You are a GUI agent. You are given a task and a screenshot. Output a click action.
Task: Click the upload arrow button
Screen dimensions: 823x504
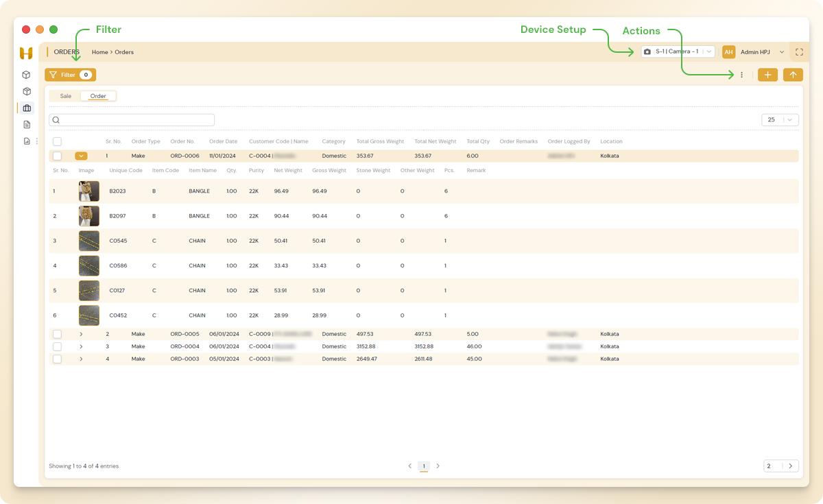coord(793,75)
